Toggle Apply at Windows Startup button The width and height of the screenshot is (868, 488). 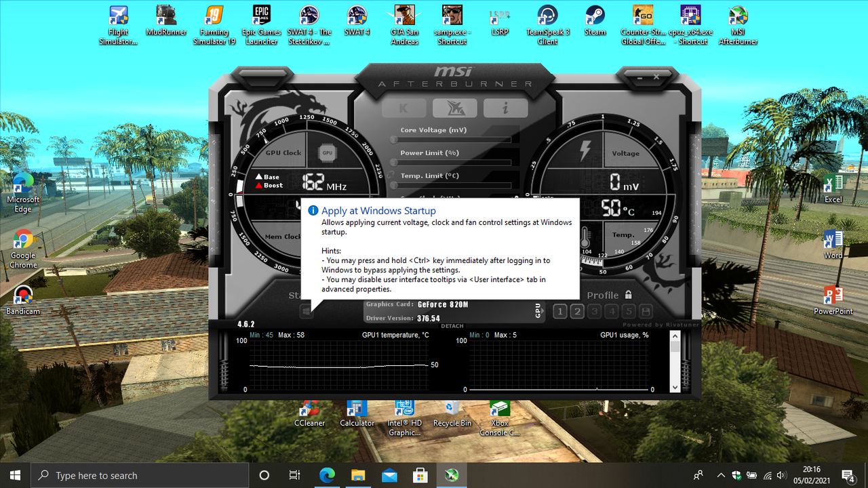(307, 311)
